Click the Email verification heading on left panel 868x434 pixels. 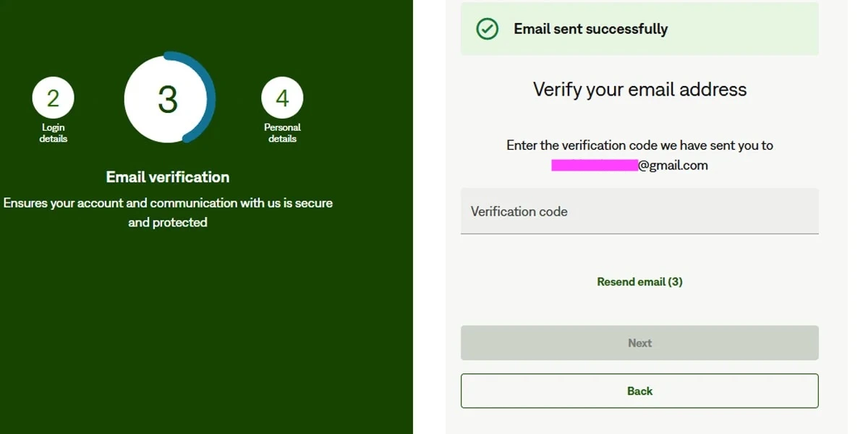(168, 176)
